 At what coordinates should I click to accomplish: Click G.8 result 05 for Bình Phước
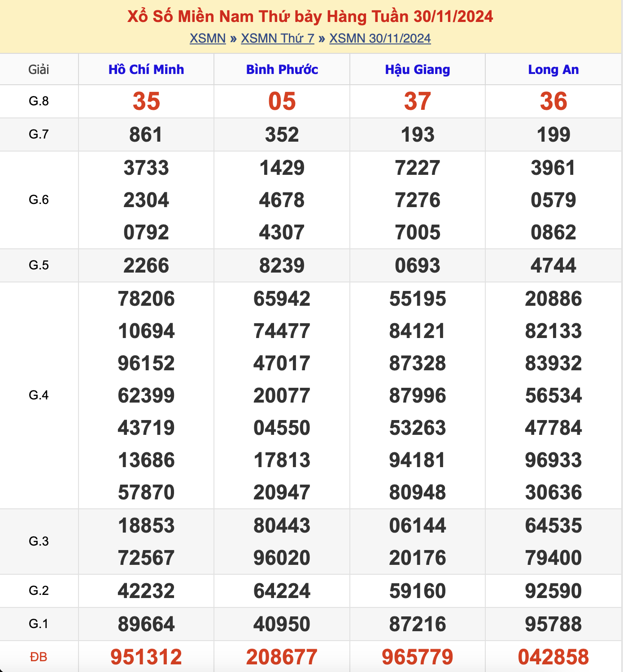tap(282, 101)
